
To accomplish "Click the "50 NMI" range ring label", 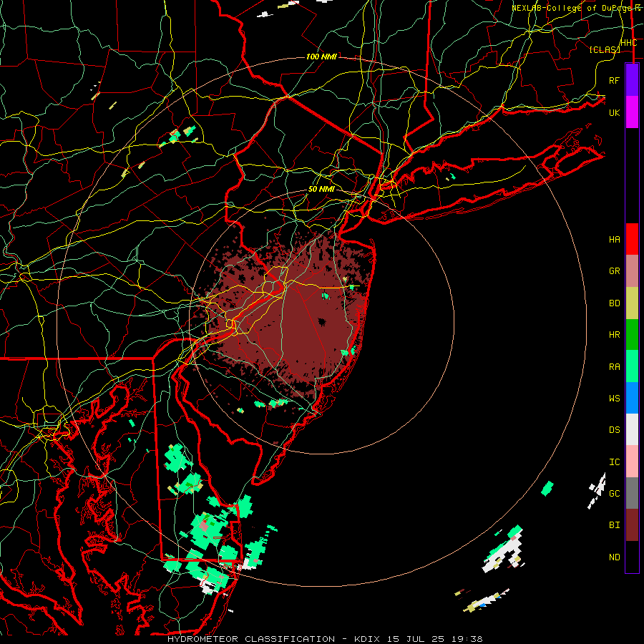I will pyautogui.click(x=321, y=190).
